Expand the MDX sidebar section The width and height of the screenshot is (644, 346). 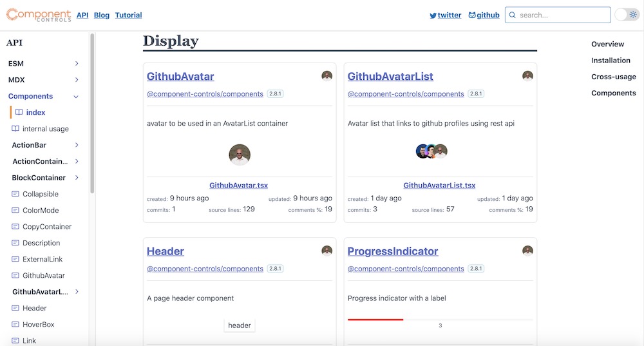tap(77, 80)
